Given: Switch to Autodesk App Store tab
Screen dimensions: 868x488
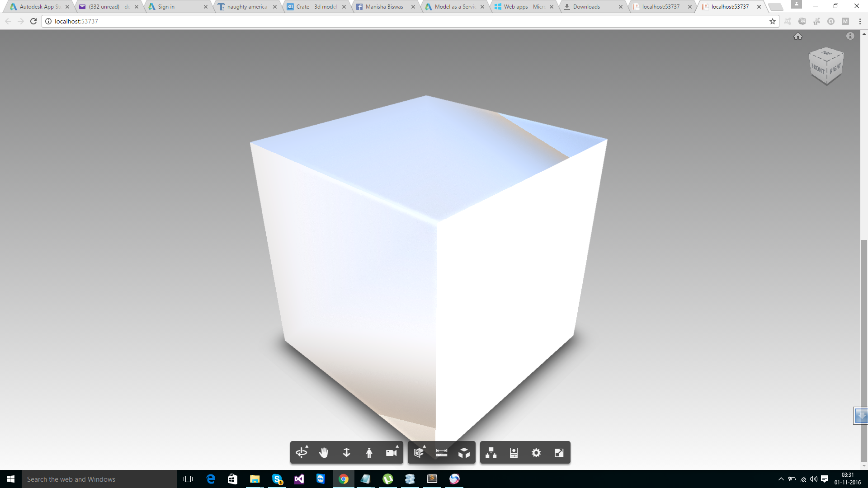Looking at the screenshot, I should (39, 7).
